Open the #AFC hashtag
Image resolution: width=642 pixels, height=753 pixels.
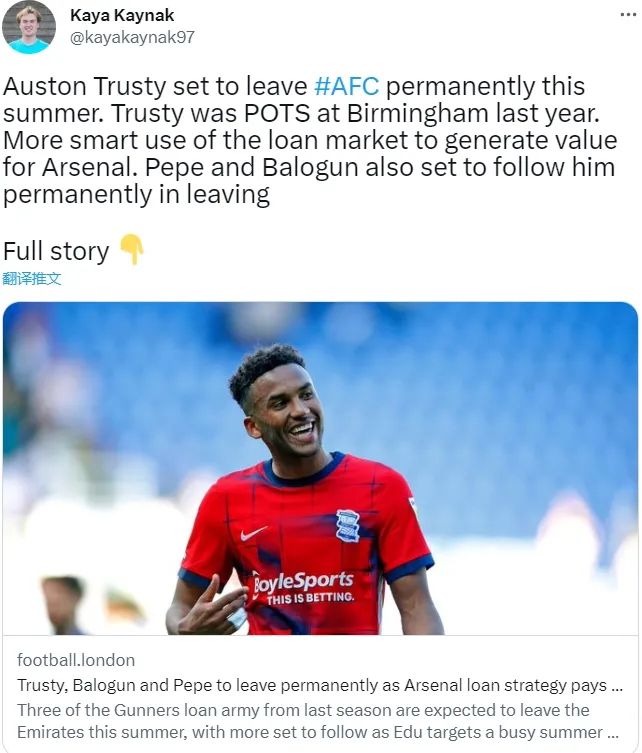[346, 86]
